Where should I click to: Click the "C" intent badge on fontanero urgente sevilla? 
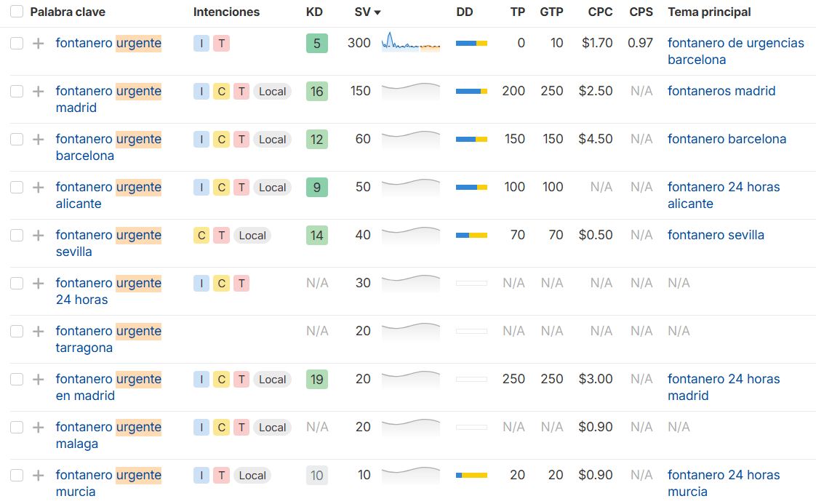pos(201,235)
